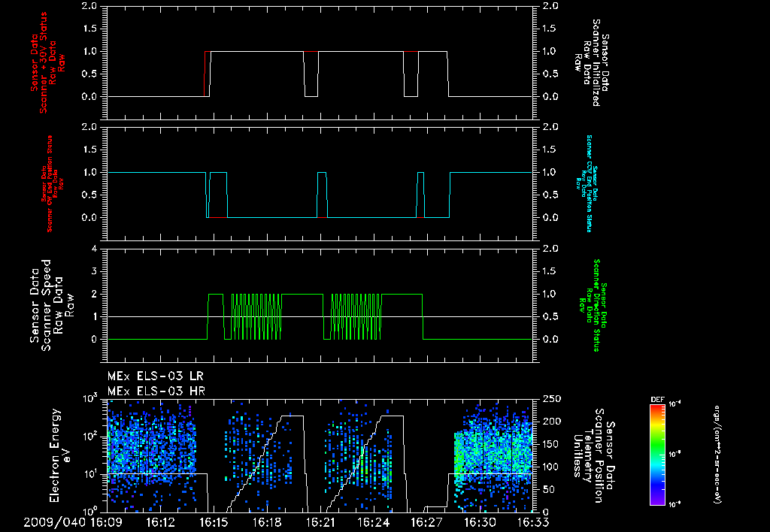Click the top 10^-4 colorbar scale value
The width and height of the screenshot is (770, 532).
click(675, 404)
